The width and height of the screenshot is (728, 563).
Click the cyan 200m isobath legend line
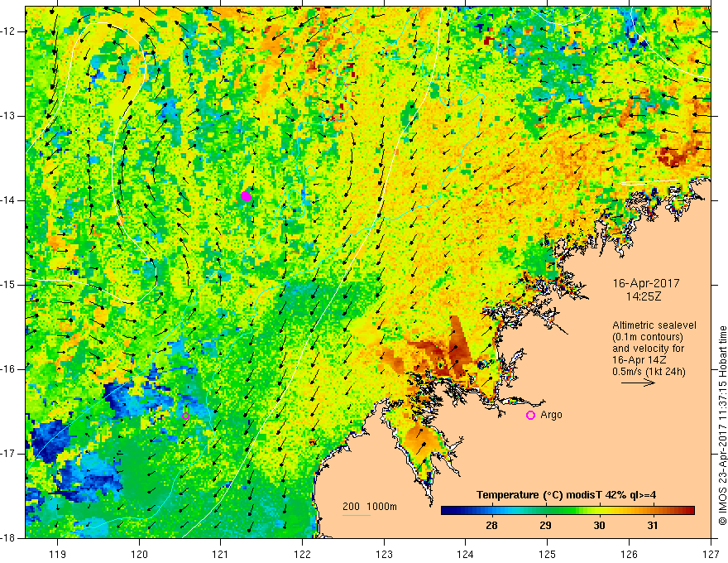click(356, 515)
